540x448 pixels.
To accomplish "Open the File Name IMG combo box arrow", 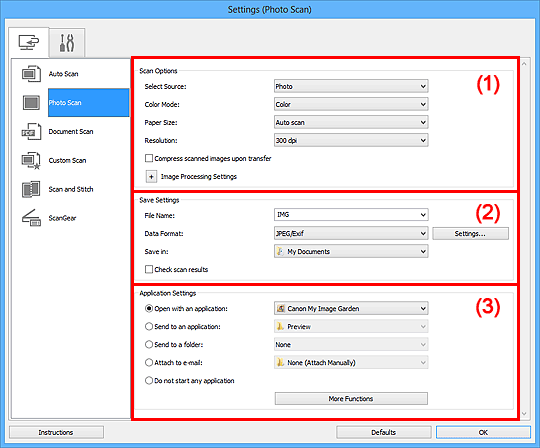I will [x=423, y=215].
